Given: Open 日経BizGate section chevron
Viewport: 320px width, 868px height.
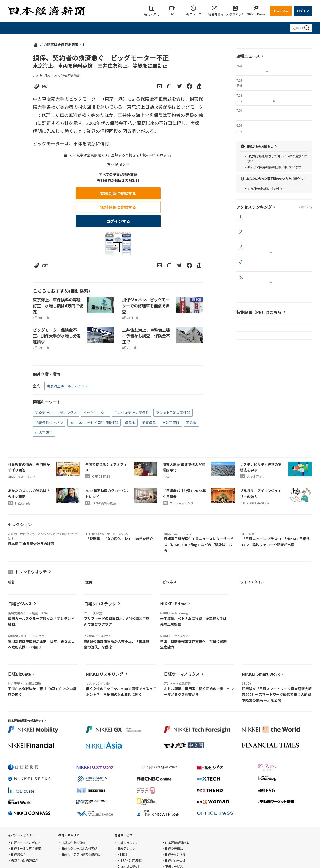Looking at the screenshot, I should 34,674.
